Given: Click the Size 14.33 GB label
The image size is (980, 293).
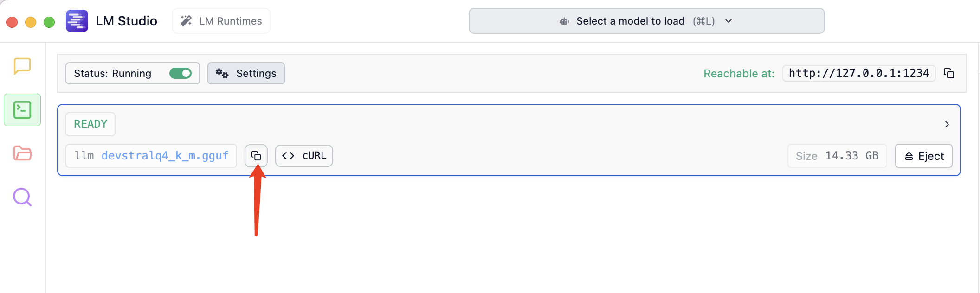Looking at the screenshot, I should tap(837, 156).
